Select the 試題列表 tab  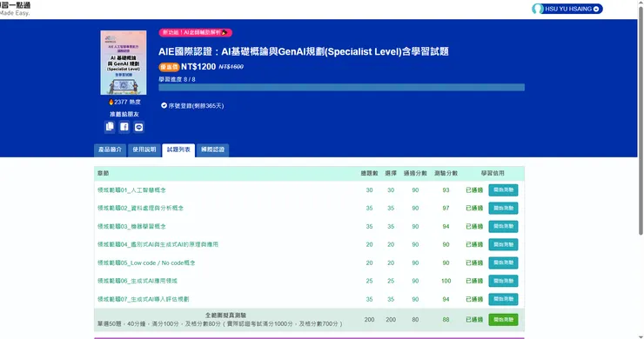pos(178,150)
